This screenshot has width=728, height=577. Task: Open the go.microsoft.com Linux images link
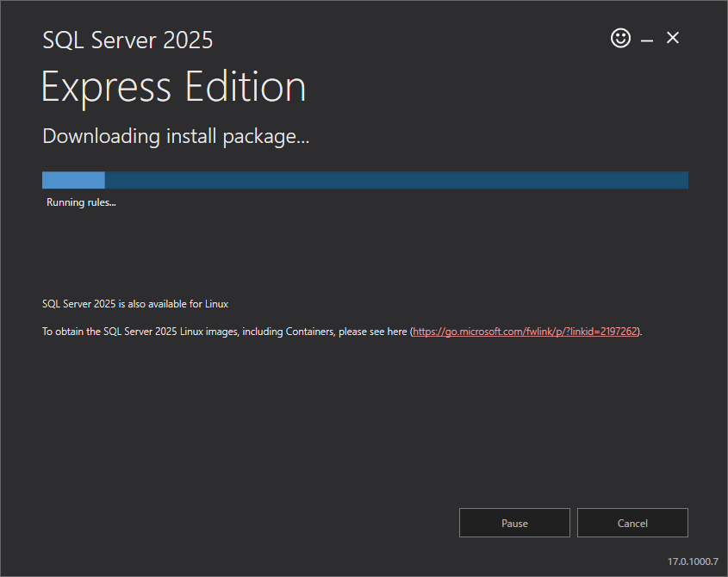(525, 332)
